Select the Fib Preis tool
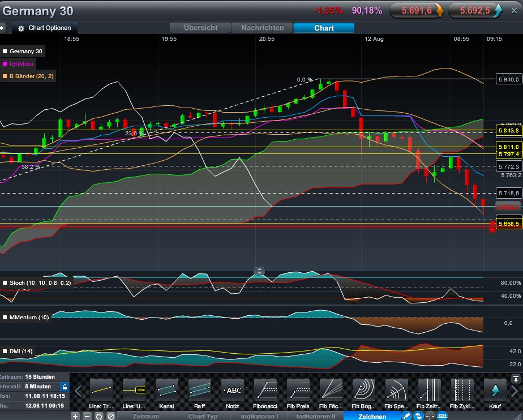Viewport: 523px width, 420px height. [298, 390]
